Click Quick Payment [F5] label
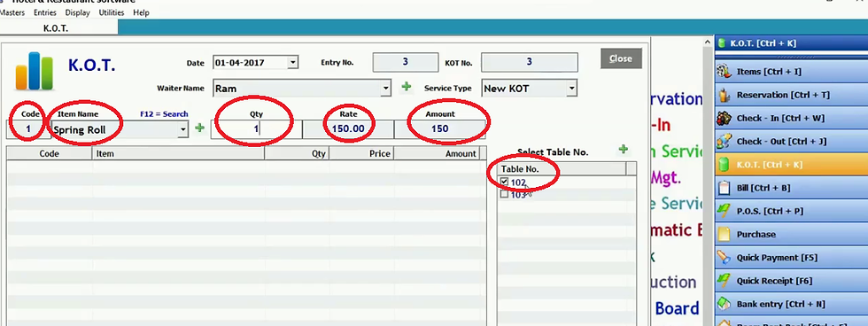The width and height of the screenshot is (868, 326). click(779, 258)
